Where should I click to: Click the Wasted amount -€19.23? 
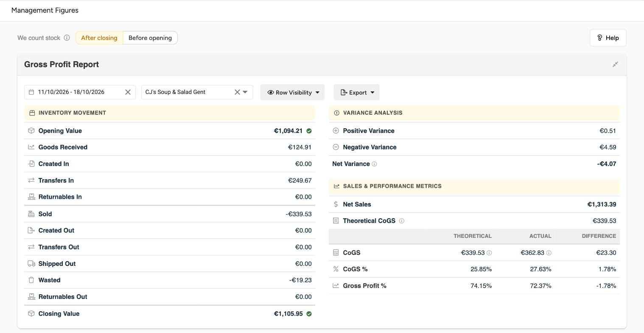[300, 280]
